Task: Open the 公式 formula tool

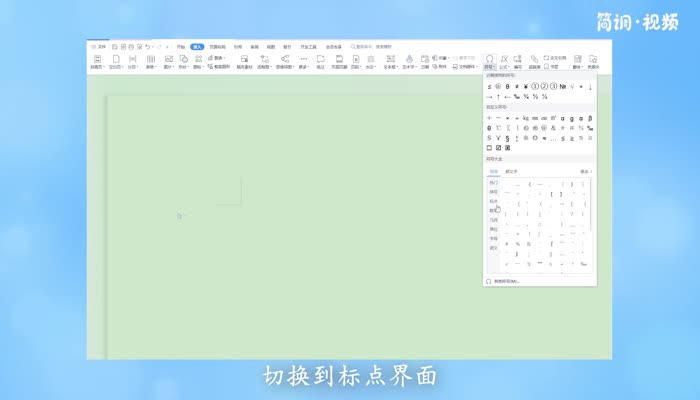Action: point(504,61)
